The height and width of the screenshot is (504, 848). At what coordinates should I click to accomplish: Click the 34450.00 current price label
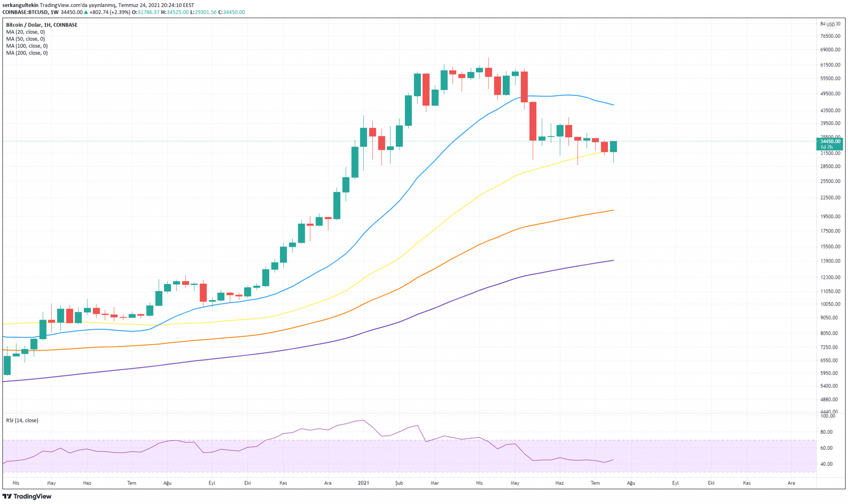coord(830,141)
